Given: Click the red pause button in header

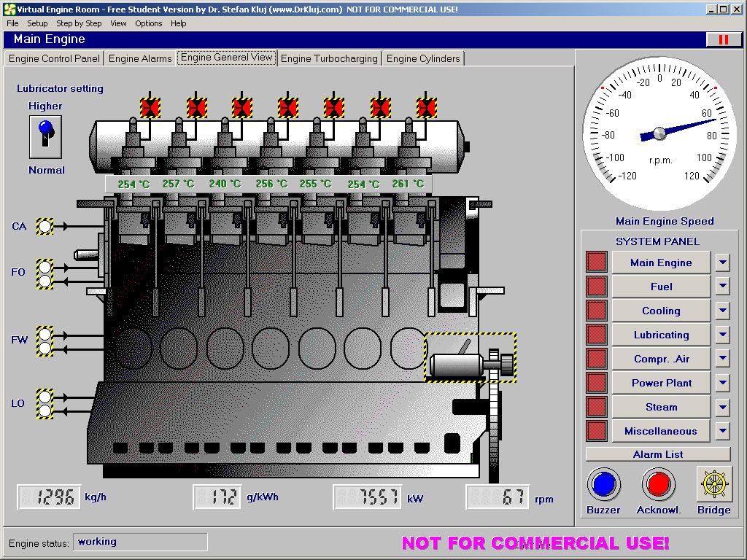Looking at the screenshot, I should 724,39.
